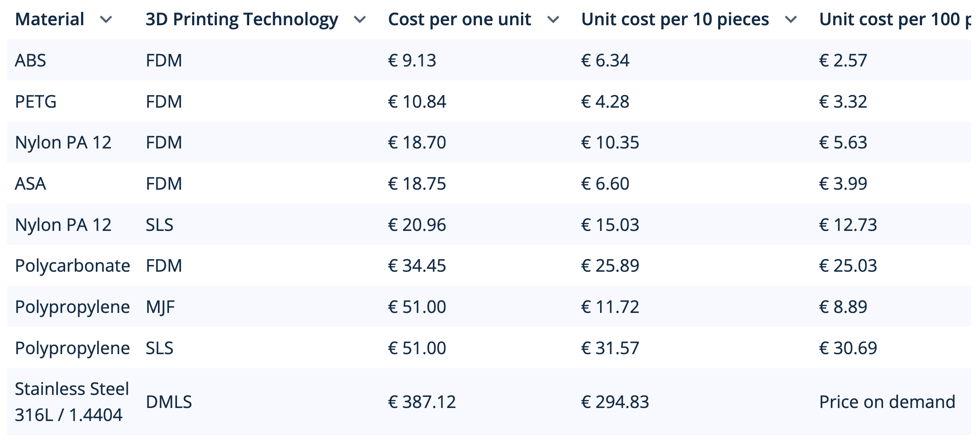Viewport: 980px width, 445px height.
Task: Select the ABS material cell
Action: coord(30,61)
